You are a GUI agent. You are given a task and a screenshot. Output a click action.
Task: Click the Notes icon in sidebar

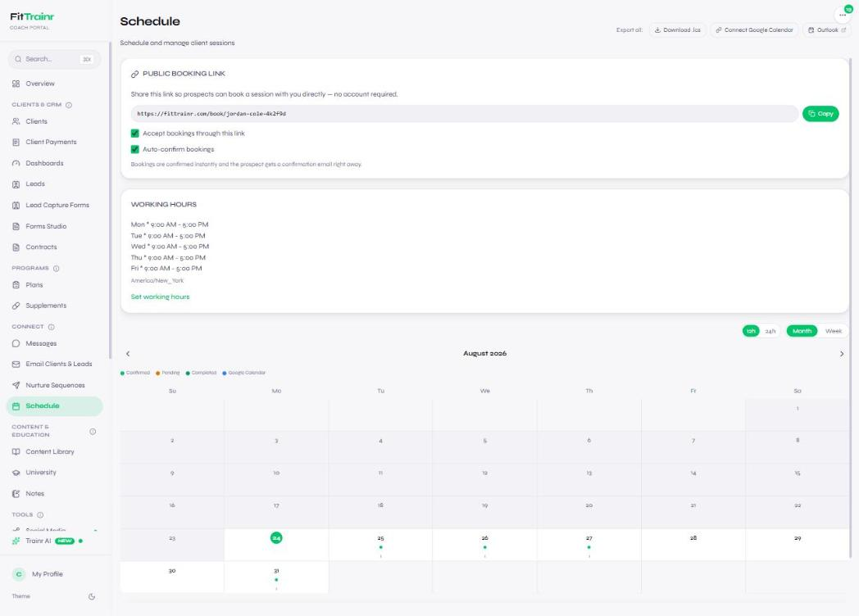point(16,493)
